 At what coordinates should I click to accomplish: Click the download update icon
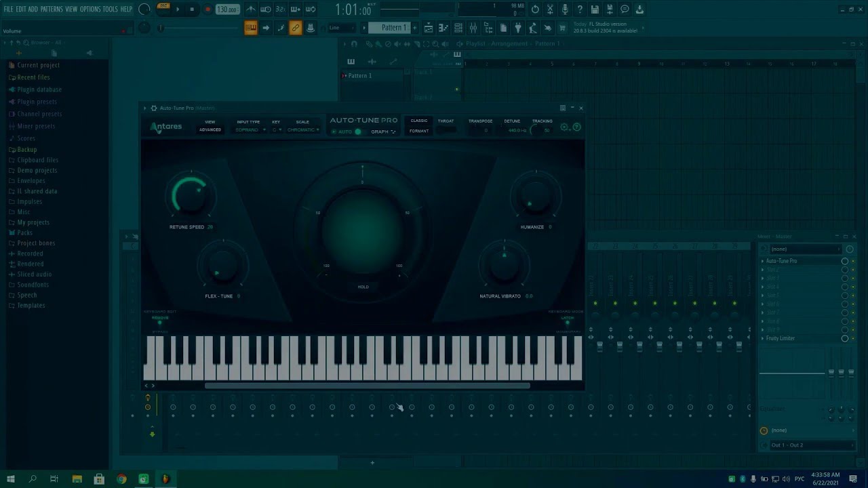pos(639,9)
